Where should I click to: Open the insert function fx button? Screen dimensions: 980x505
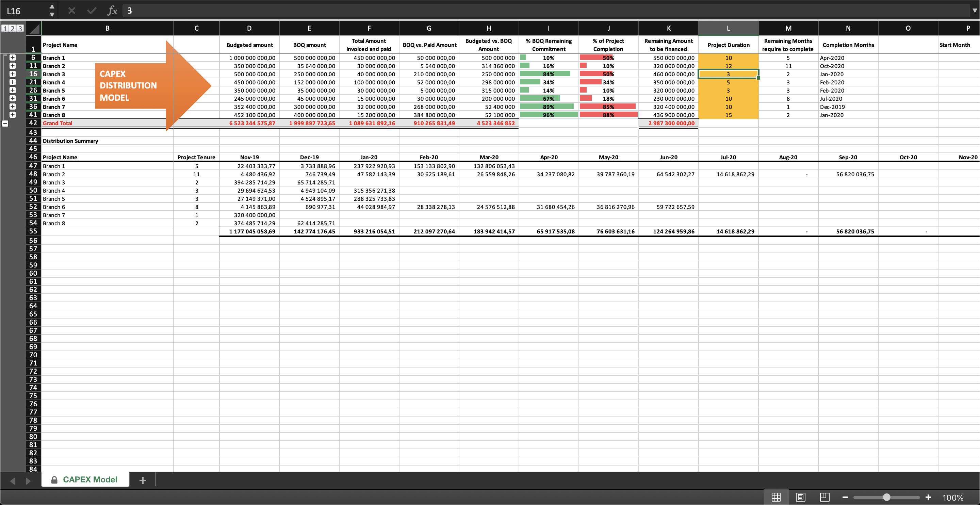click(x=112, y=11)
